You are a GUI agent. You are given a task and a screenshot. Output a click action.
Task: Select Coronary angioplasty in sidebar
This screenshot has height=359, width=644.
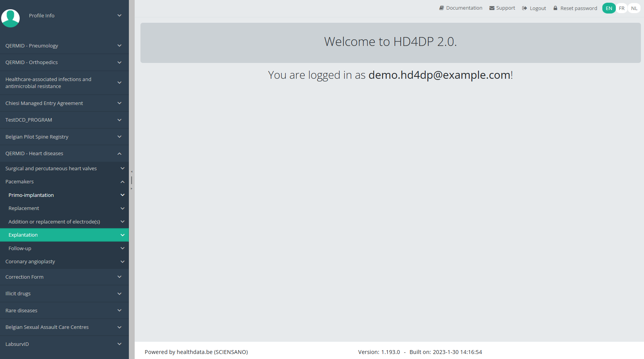(x=30, y=262)
